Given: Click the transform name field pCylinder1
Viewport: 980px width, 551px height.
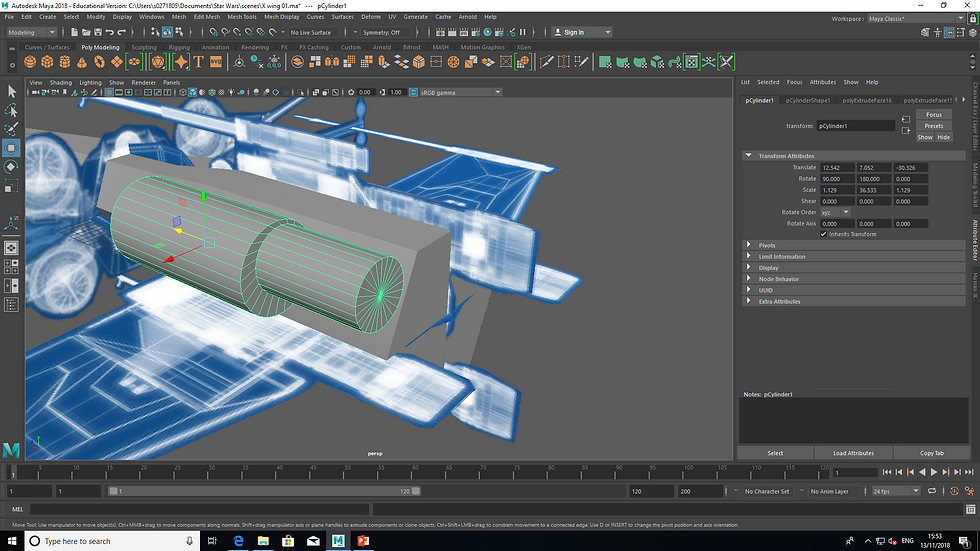Looking at the screenshot, I should [856, 126].
